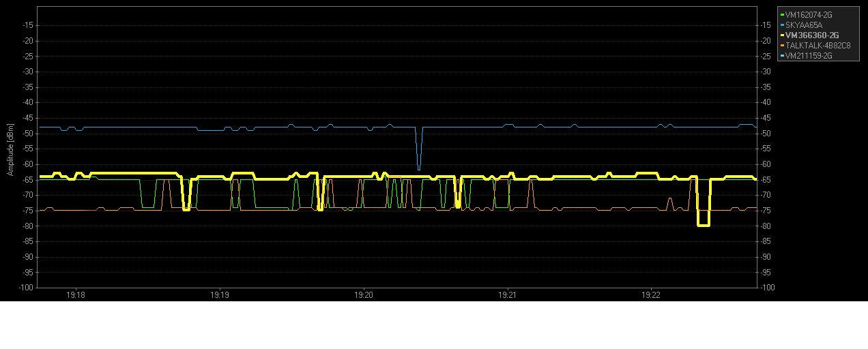This screenshot has height=349, width=868.
Task: Click orange swatch beside TALKTALK-4B82C8
Action: coord(782,46)
